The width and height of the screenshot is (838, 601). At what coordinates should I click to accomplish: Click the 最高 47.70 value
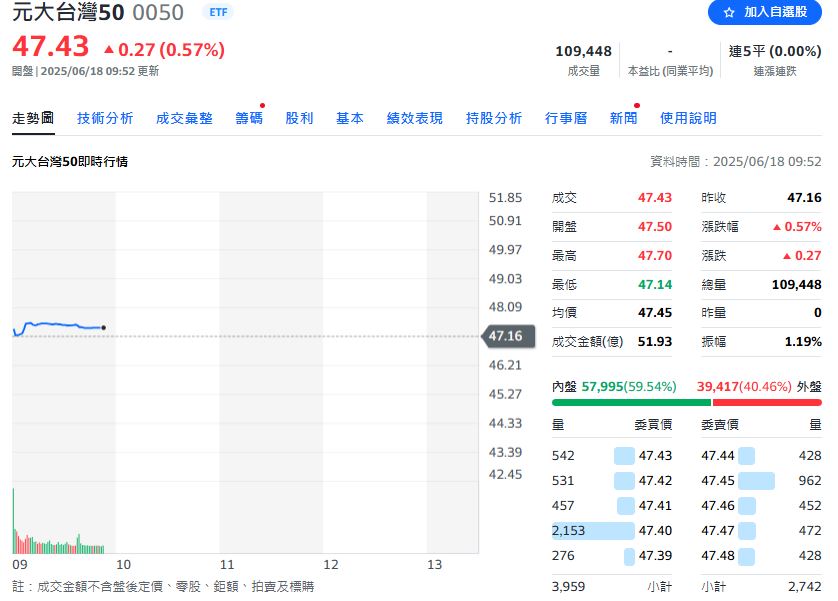tap(655, 255)
